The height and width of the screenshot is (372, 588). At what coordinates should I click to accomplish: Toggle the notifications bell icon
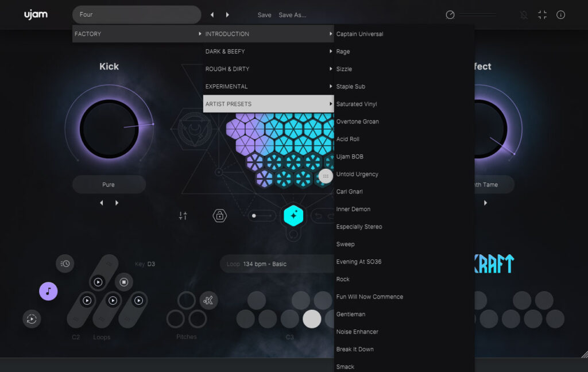[x=524, y=14]
